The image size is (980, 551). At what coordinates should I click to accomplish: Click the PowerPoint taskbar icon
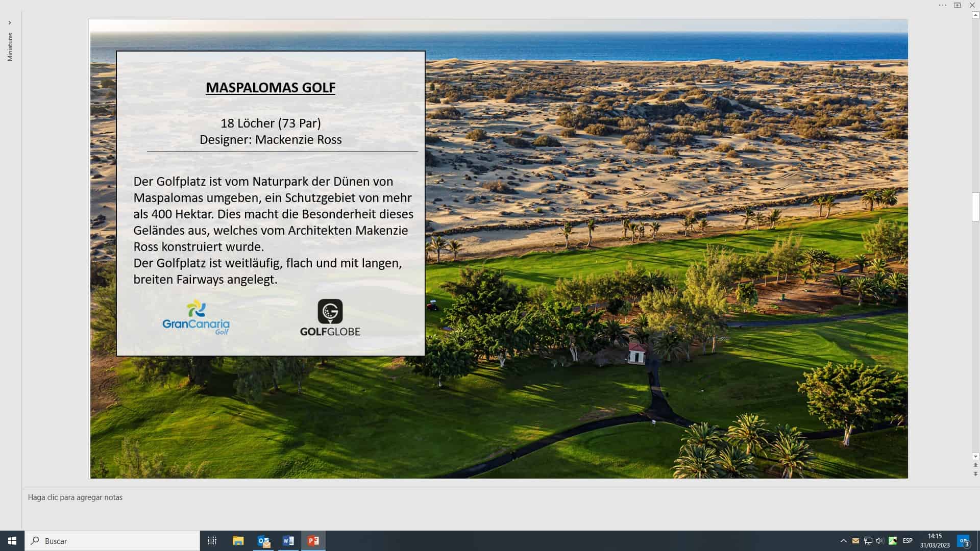(313, 541)
